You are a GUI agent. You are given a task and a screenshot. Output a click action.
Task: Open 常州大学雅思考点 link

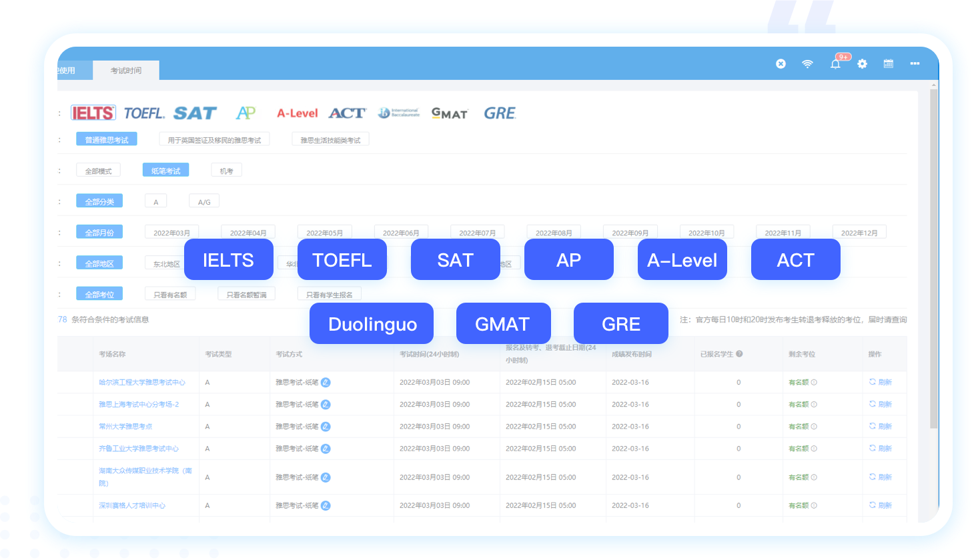(x=125, y=426)
